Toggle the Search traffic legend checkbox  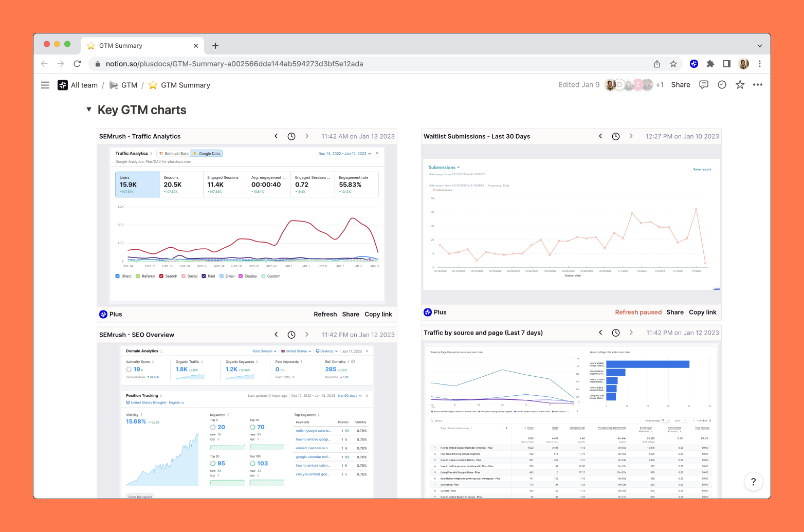(x=161, y=276)
